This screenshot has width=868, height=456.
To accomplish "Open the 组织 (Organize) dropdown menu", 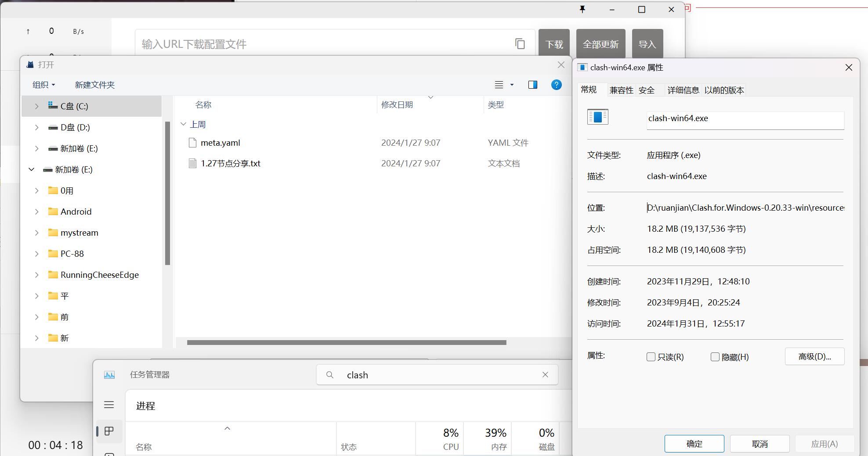I will tap(43, 85).
